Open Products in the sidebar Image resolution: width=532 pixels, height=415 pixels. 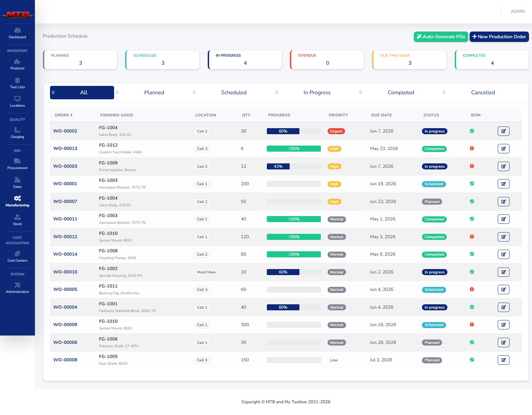click(17, 64)
